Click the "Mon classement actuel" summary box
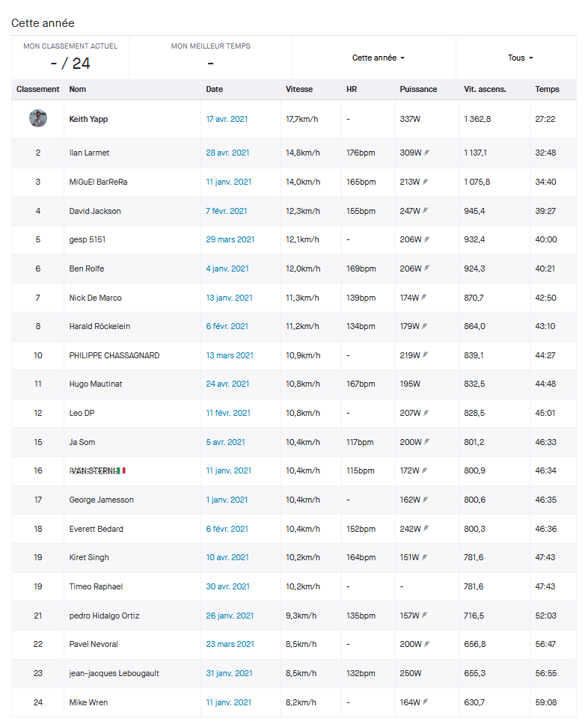The height and width of the screenshot is (724, 588). point(70,57)
